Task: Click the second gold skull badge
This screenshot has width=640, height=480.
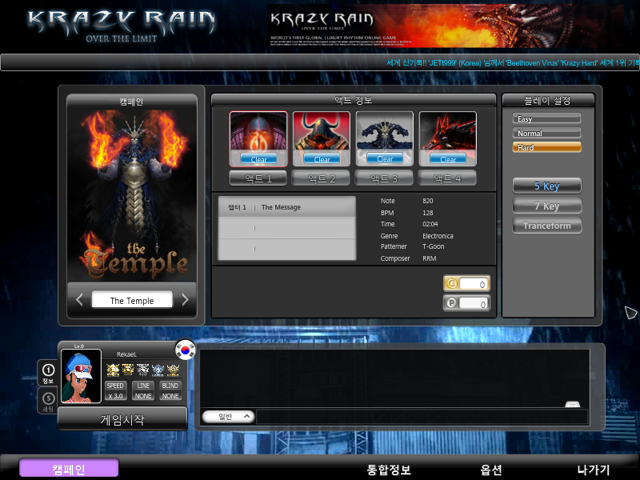Action: [128, 370]
